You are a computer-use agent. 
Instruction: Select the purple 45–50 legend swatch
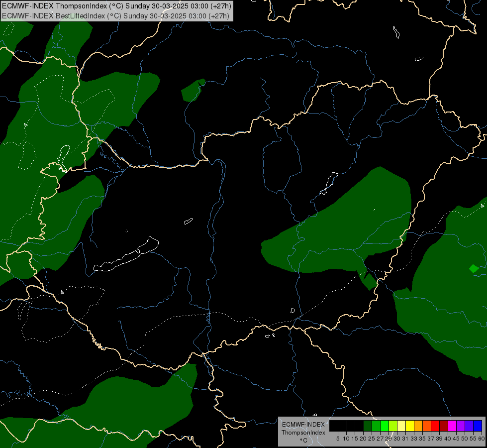tap(461, 426)
